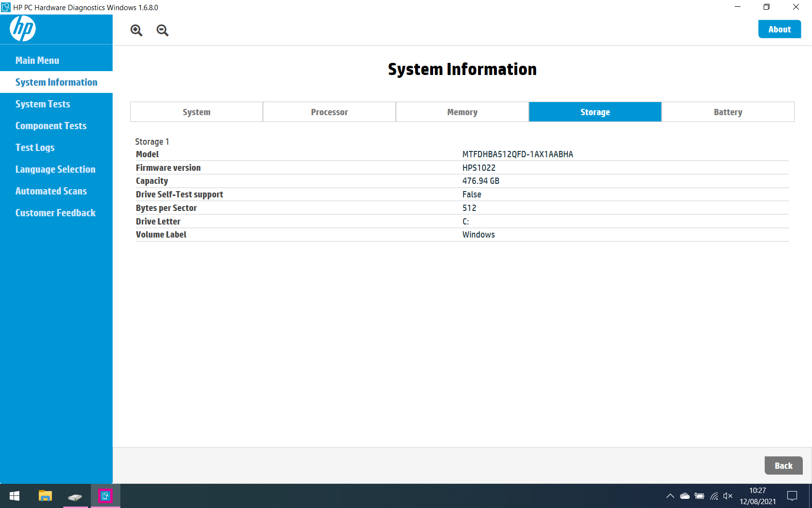The width and height of the screenshot is (812, 508).
Task: Click the drive icon in the taskbar
Action: [x=75, y=497]
